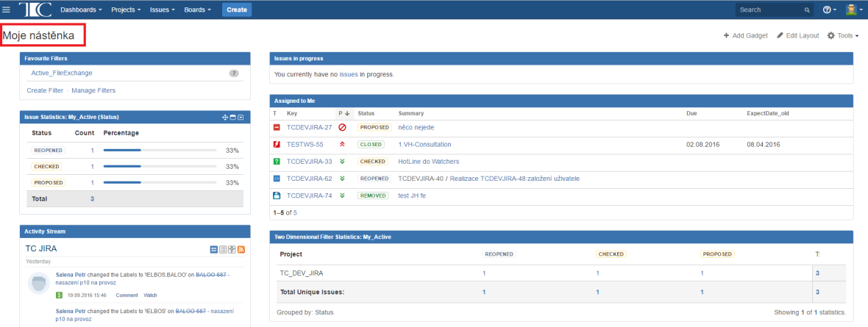Click the blue Create button

(237, 10)
